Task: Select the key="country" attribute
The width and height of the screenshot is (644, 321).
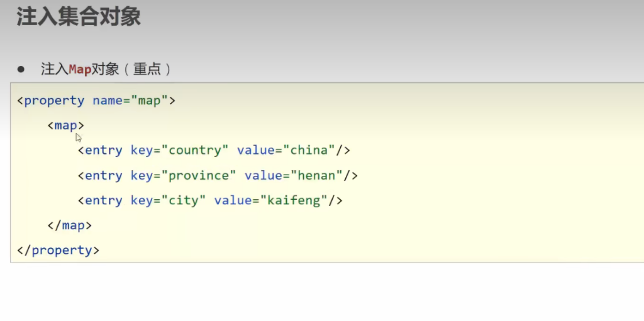Action: coord(179,150)
